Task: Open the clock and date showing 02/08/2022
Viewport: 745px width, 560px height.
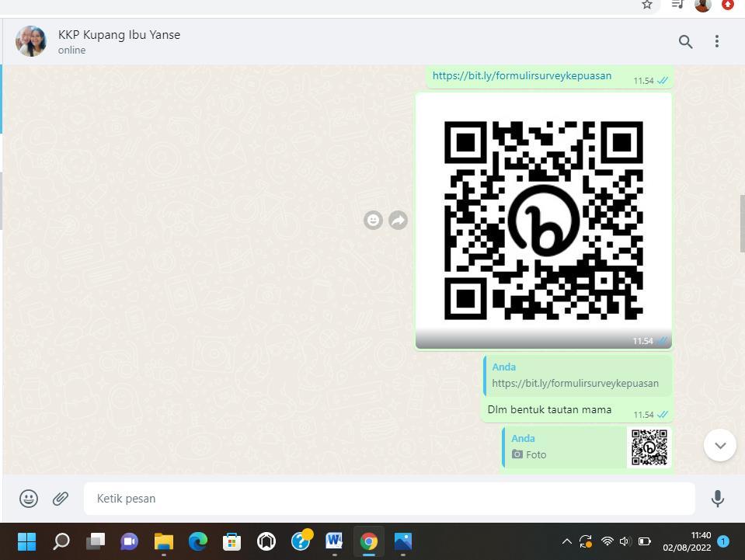Action: (x=687, y=541)
